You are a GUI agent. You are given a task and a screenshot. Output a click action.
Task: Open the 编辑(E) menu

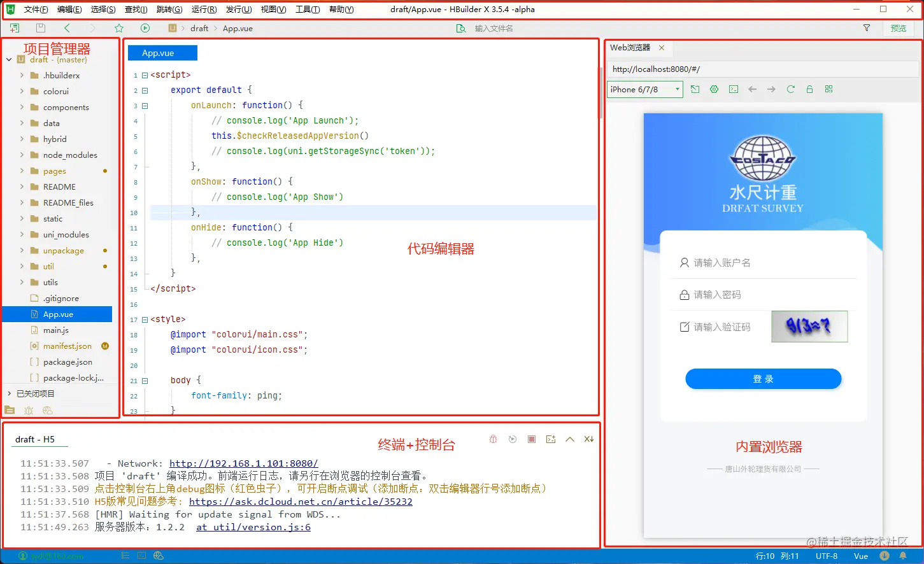click(69, 10)
